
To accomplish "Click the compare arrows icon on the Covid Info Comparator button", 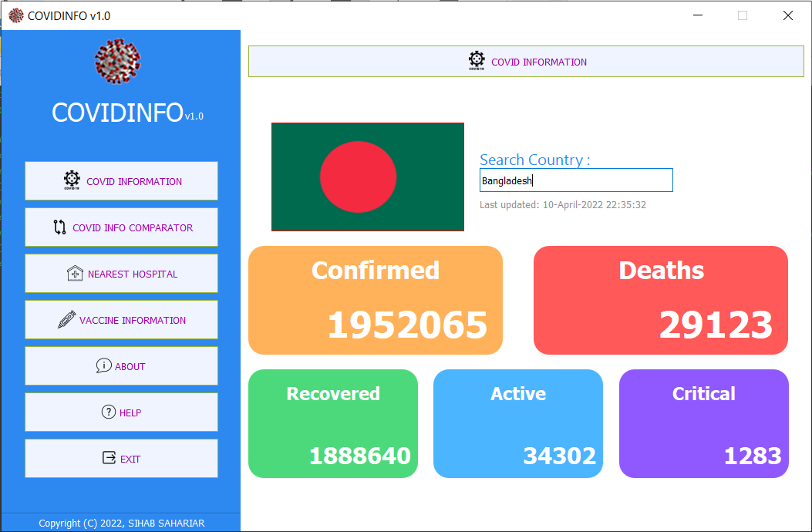I will coord(59,227).
